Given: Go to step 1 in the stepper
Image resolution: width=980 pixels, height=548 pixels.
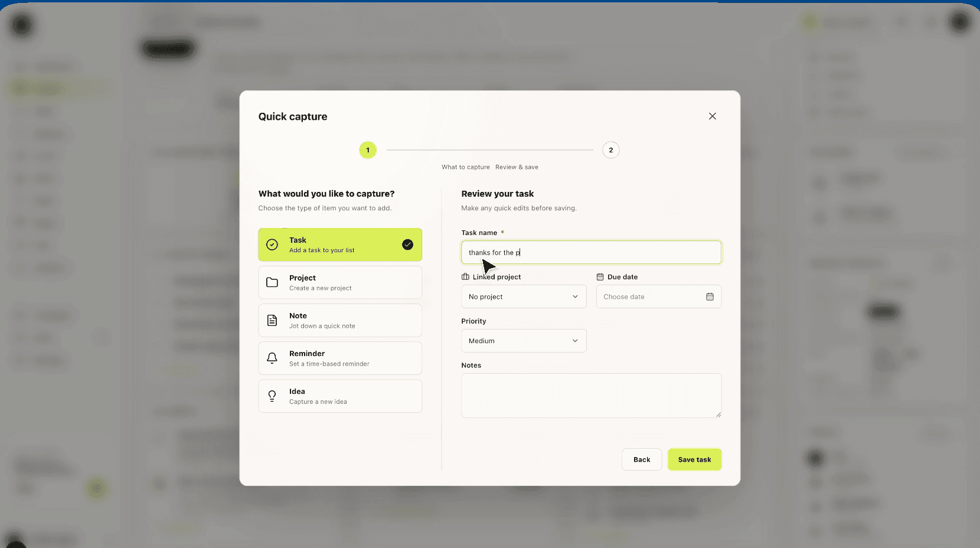Looking at the screenshot, I should coord(368,150).
